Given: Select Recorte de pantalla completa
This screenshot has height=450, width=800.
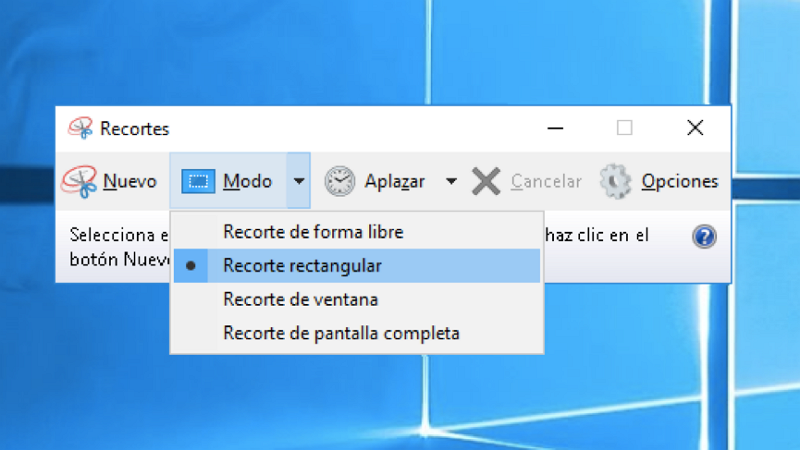Looking at the screenshot, I should pos(341,333).
